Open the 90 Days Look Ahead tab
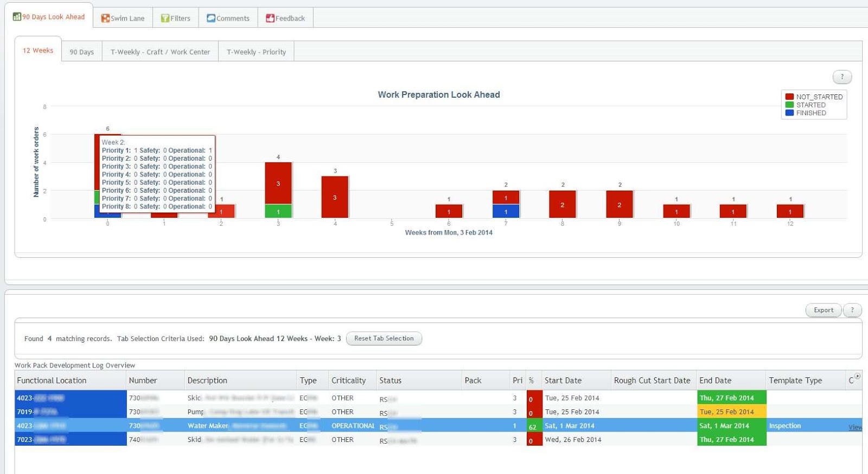 coord(49,17)
